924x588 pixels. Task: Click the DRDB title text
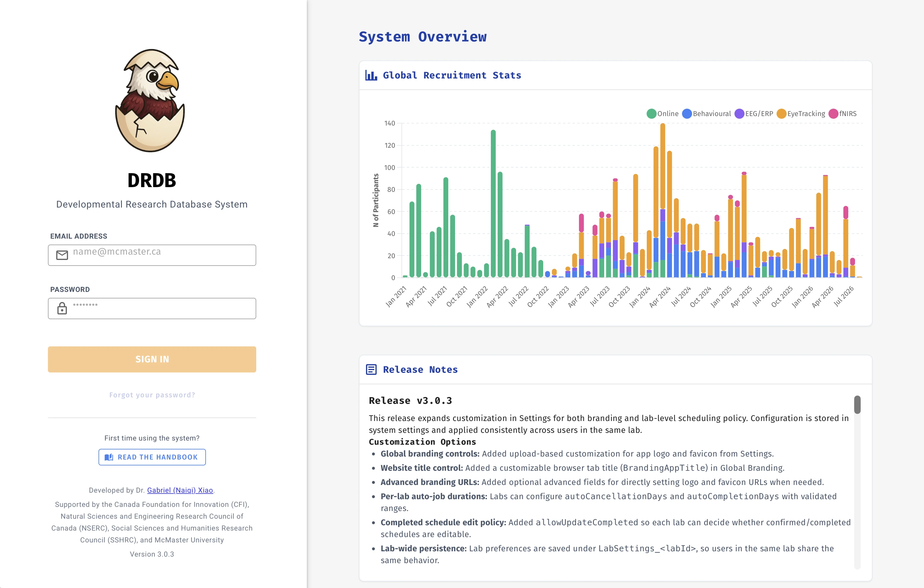tap(152, 181)
